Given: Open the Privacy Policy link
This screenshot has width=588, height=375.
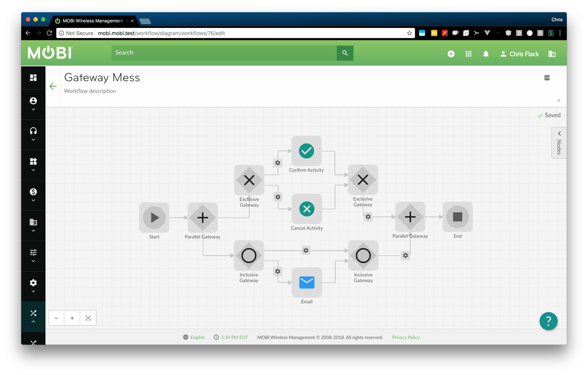Looking at the screenshot, I should (406, 337).
